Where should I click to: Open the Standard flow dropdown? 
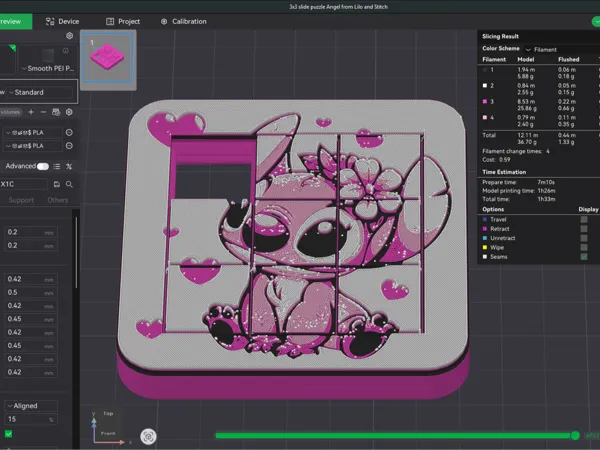click(40, 92)
